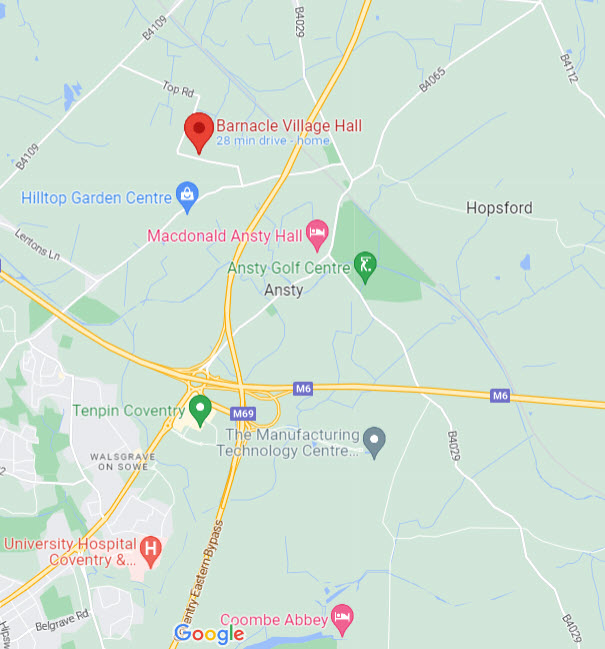Select the Ansty Golf Centre golf pin

(365, 268)
